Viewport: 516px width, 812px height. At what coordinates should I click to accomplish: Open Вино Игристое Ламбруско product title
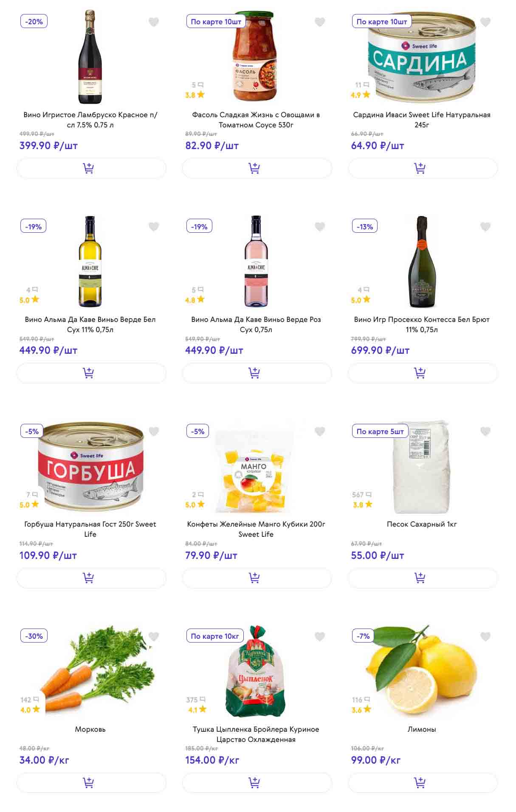coord(90,120)
